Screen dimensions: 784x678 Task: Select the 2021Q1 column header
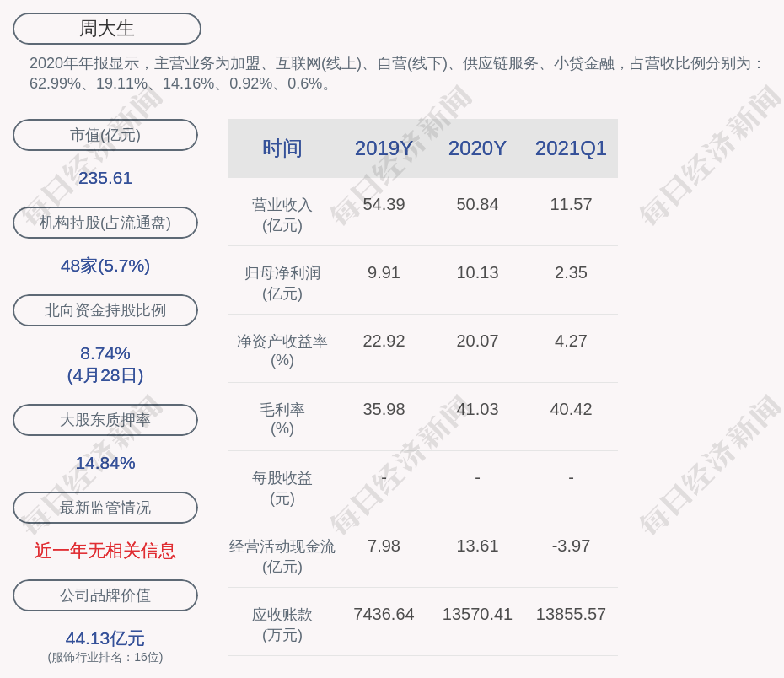pyautogui.click(x=571, y=148)
